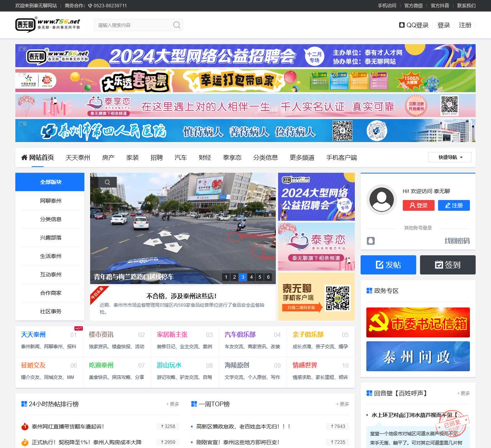Viewport: 491px width, 448px height.
Task: Open the 泰州市第四人民医院 banner ad
Action: [x=245, y=131]
